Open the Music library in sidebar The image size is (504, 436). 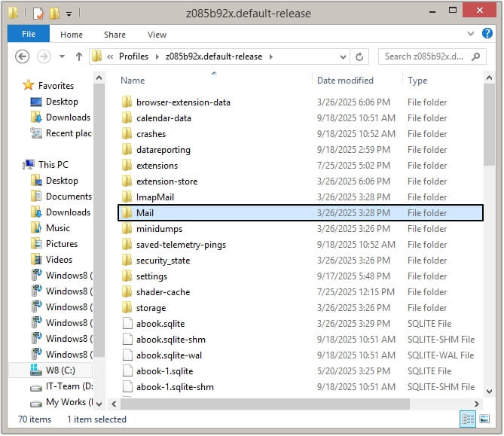click(57, 228)
